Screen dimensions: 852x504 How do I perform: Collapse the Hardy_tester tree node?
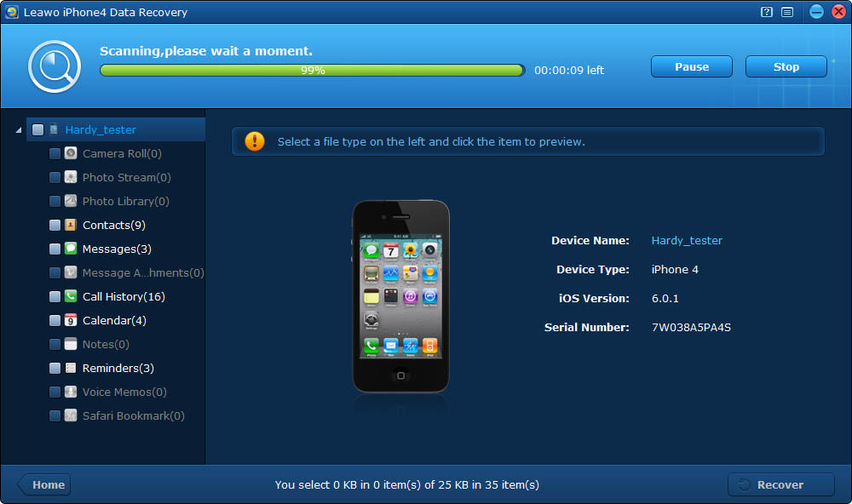(x=19, y=130)
